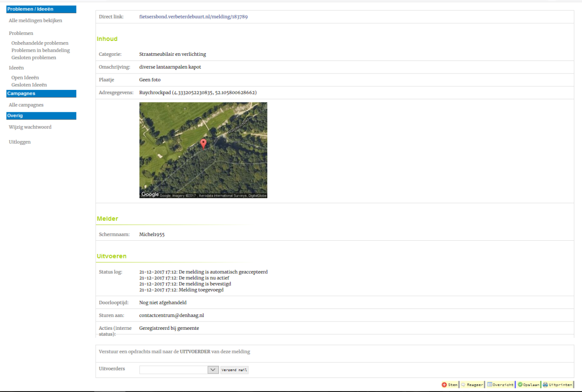Open Alle meldingen bekijken

(x=35, y=20)
